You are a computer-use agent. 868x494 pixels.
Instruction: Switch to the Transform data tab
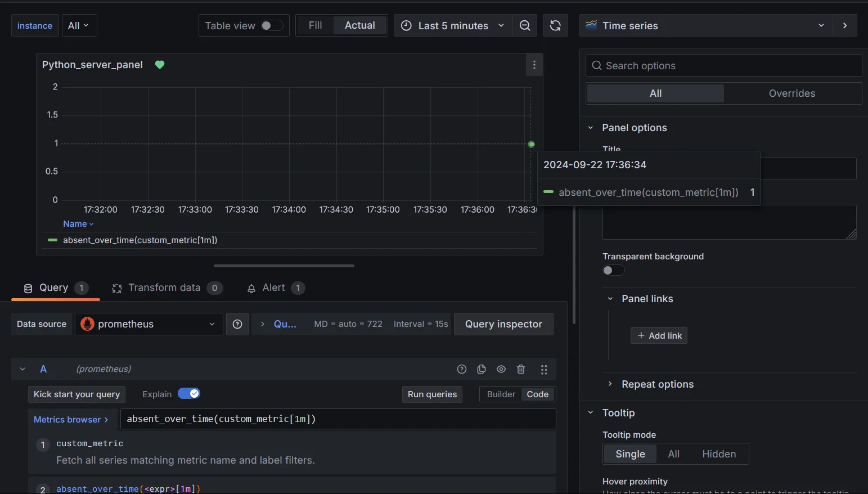[x=164, y=288]
